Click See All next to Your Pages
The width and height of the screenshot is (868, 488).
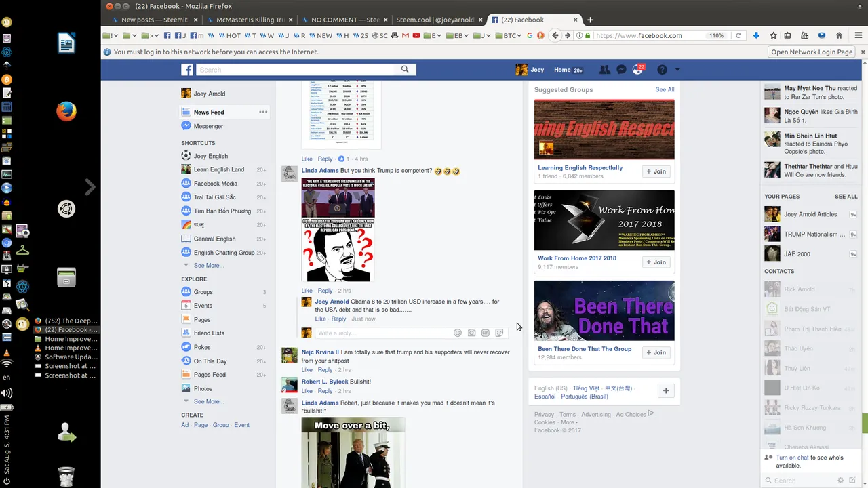(846, 197)
